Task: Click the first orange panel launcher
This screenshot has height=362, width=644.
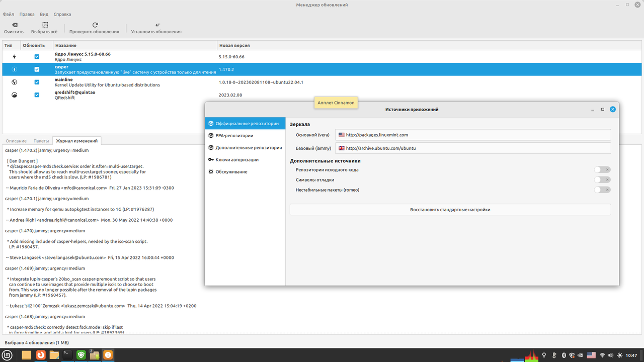Action: [26, 355]
